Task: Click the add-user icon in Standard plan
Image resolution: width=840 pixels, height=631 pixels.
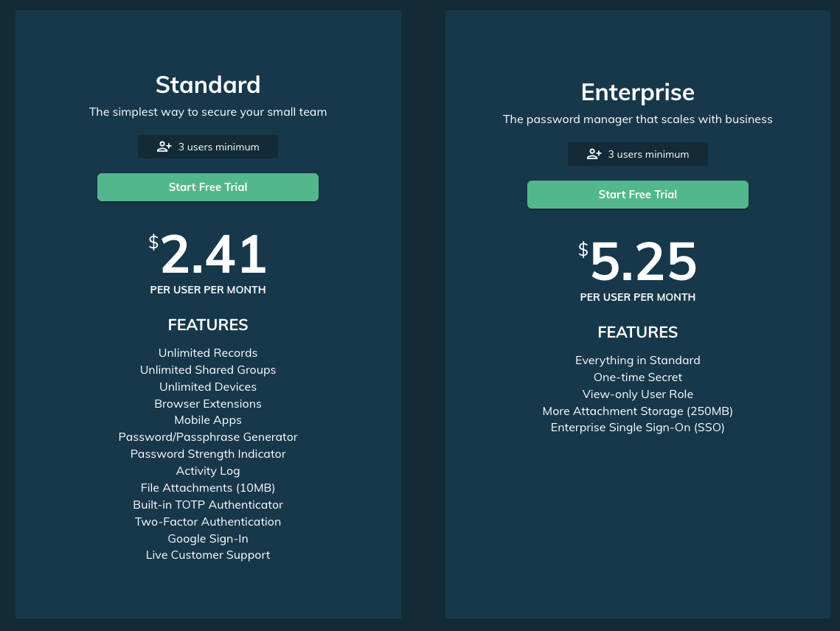Action: pyautogui.click(x=164, y=147)
